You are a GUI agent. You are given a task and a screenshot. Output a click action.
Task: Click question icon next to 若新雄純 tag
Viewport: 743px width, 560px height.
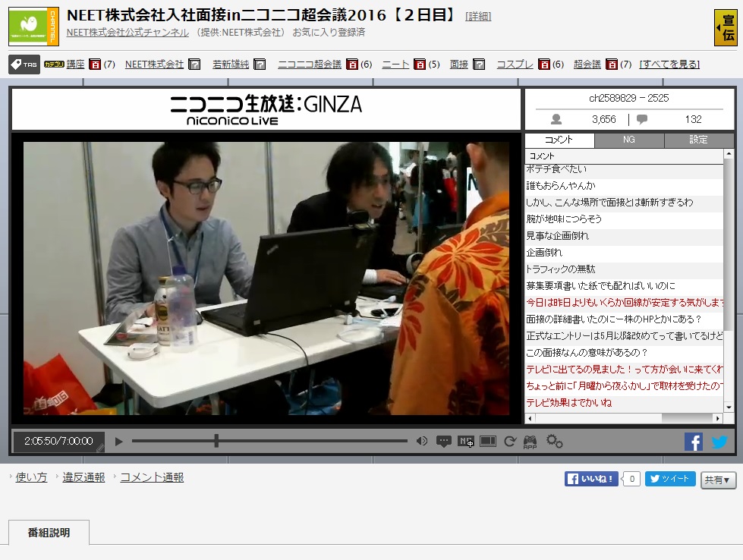pyautogui.click(x=260, y=64)
